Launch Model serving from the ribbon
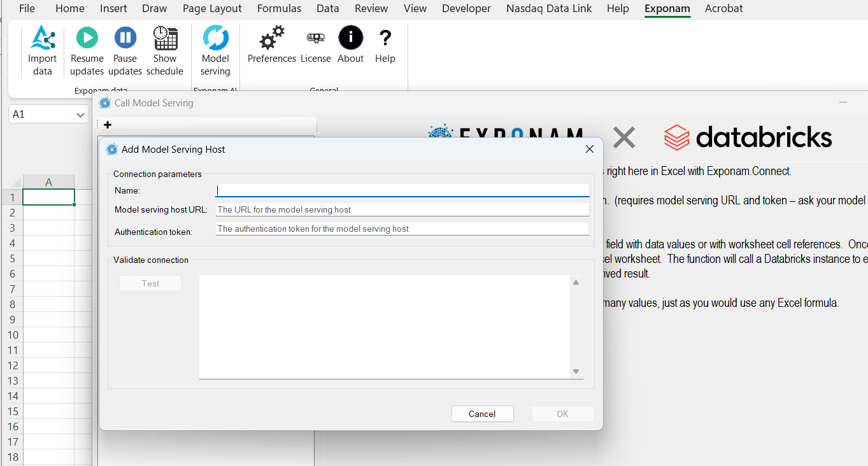 tap(215, 38)
